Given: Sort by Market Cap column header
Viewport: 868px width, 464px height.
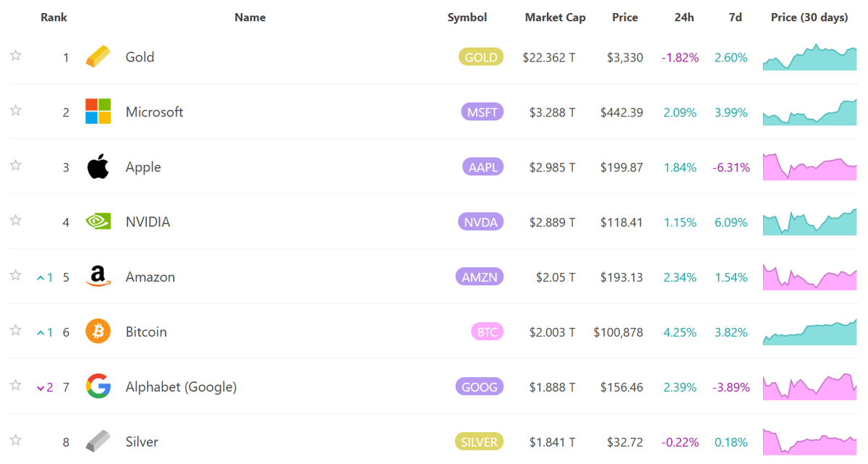Looking at the screenshot, I should [x=555, y=17].
